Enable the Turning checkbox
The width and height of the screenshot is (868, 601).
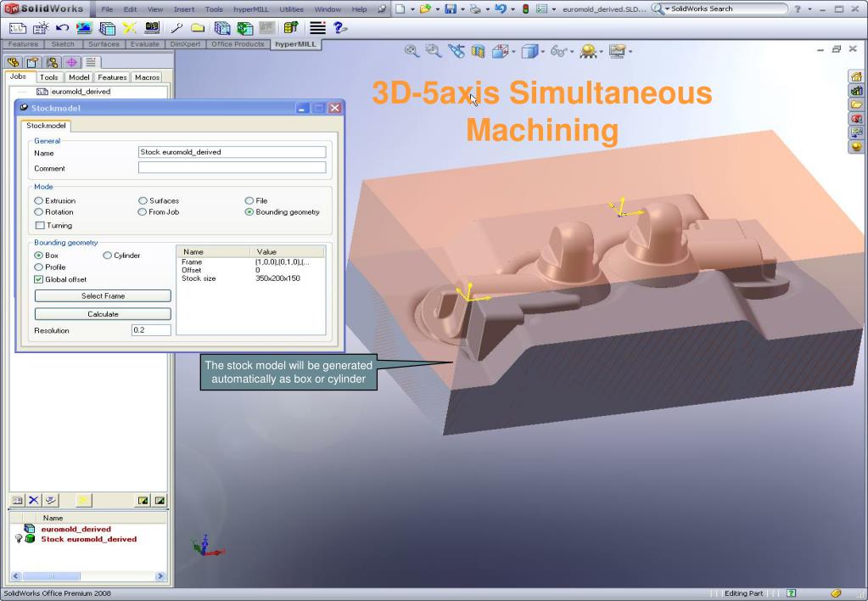(39, 226)
